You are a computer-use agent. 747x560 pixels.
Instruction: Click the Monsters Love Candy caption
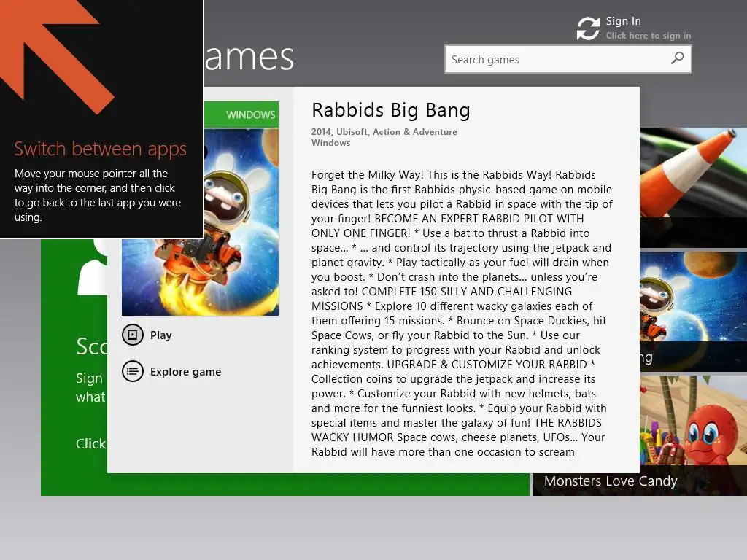click(611, 481)
